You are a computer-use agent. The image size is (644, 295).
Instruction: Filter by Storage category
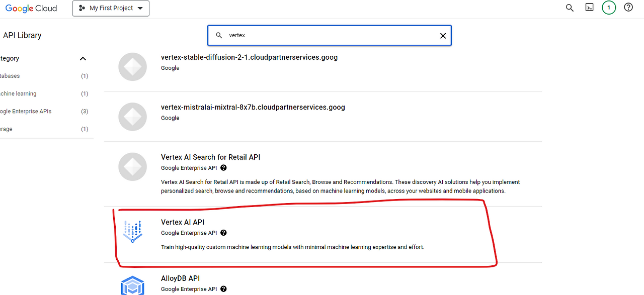[44, 129]
